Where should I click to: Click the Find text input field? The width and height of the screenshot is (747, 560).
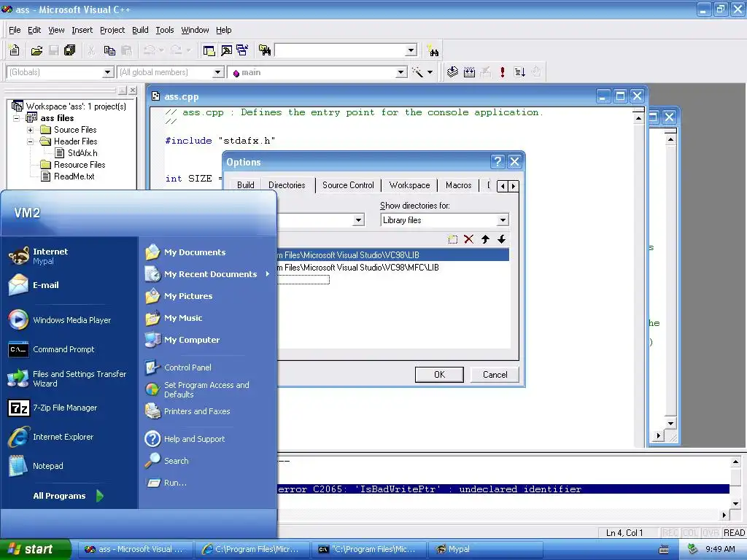tap(340, 50)
